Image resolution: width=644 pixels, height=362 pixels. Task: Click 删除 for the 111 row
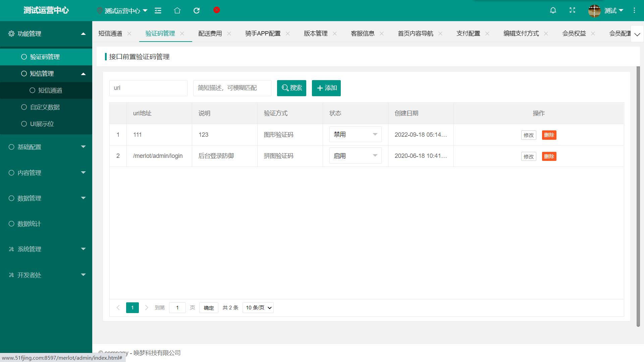(x=549, y=135)
